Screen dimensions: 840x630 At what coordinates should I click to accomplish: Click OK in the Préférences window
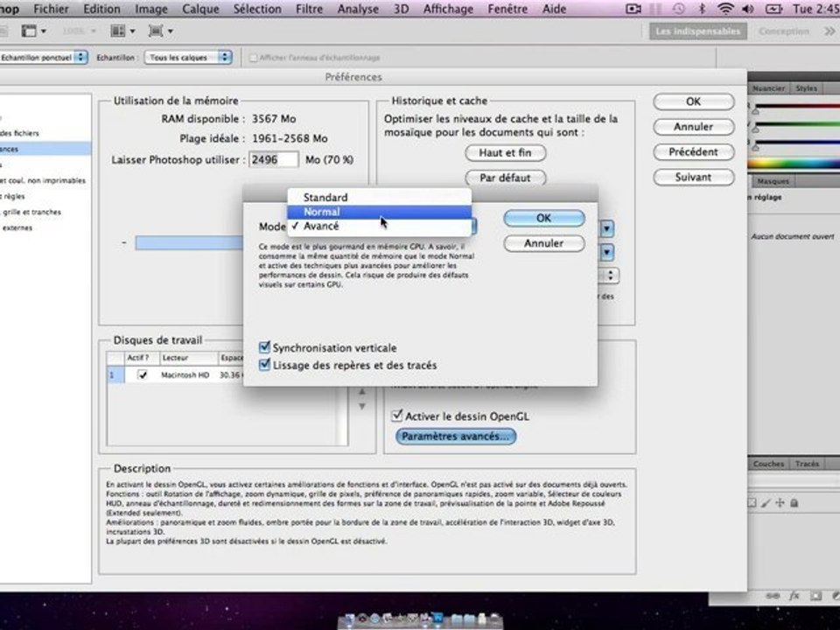[693, 101]
